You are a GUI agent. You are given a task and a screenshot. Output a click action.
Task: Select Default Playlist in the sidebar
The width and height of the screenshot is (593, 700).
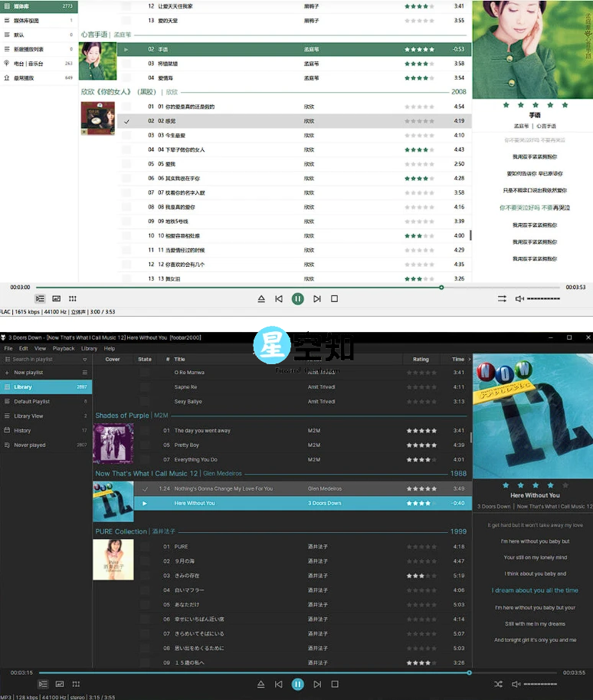tap(46, 401)
